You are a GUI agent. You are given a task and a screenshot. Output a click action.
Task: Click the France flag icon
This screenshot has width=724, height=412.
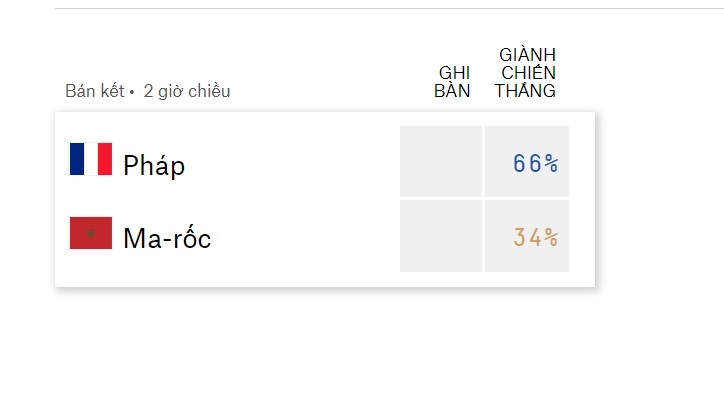[91, 159]
